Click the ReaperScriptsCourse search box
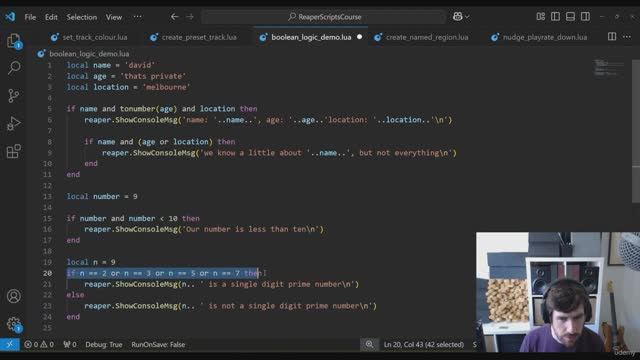The height and width of the screenshot is (360, 640). [x=324, y=17]
